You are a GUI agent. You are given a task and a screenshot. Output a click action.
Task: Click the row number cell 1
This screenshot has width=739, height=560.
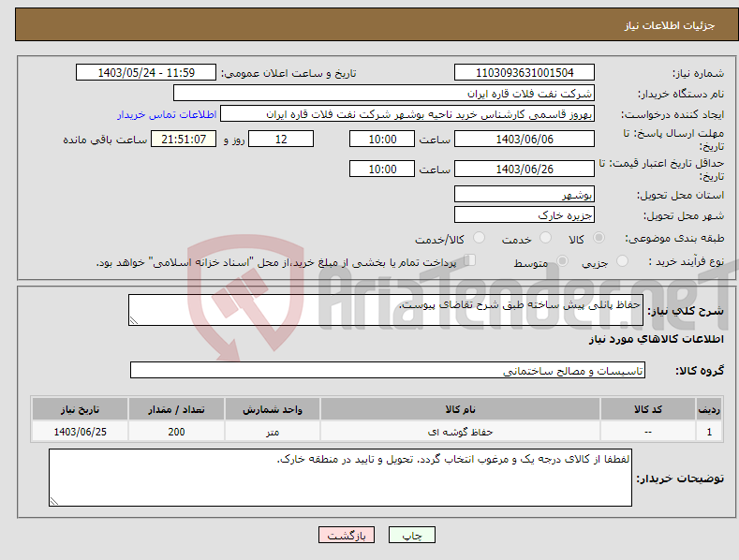click(x=709, y=432)
